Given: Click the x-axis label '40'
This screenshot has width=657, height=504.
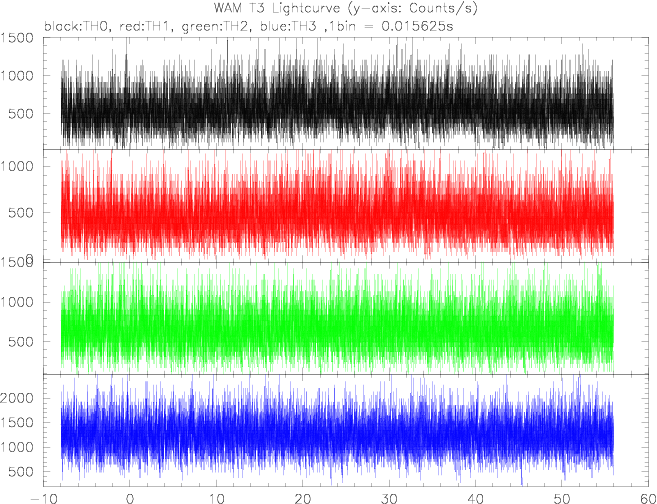Looking at the screenshot, I should coord(476,499).
